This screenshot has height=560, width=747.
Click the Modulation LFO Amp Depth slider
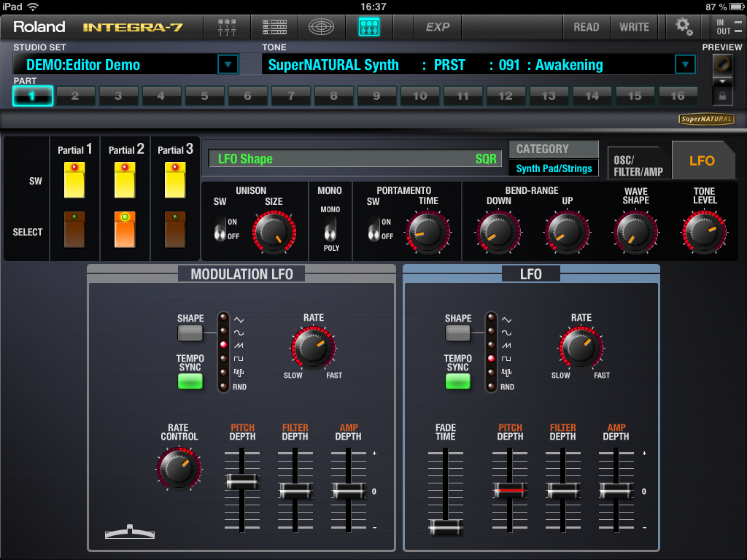348,491
